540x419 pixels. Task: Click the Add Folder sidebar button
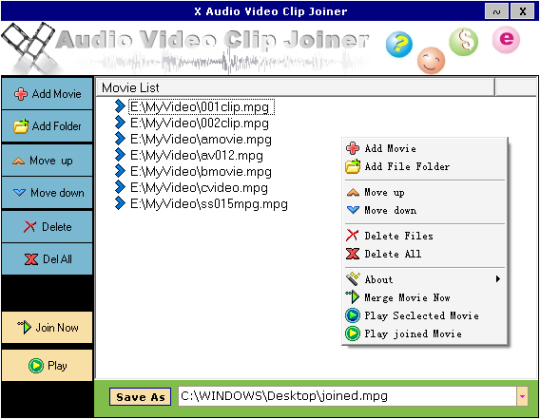click(x=47, y=126)
